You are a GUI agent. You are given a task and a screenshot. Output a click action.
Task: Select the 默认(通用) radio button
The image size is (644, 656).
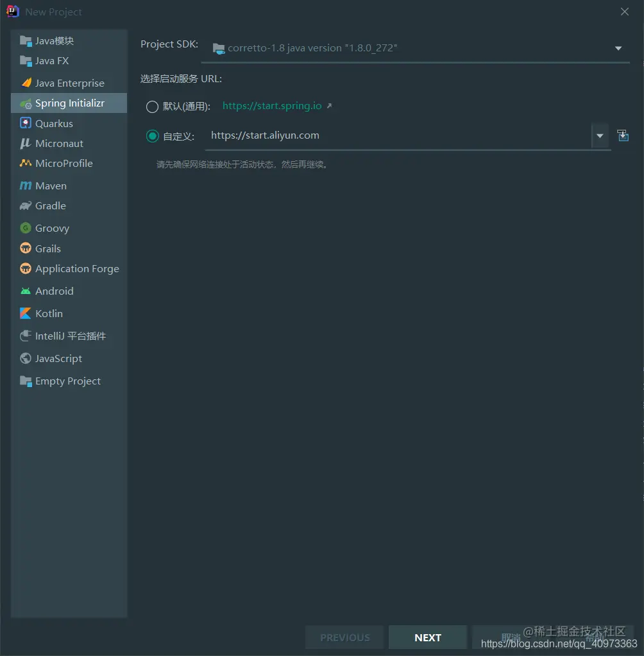click(152, 107)
